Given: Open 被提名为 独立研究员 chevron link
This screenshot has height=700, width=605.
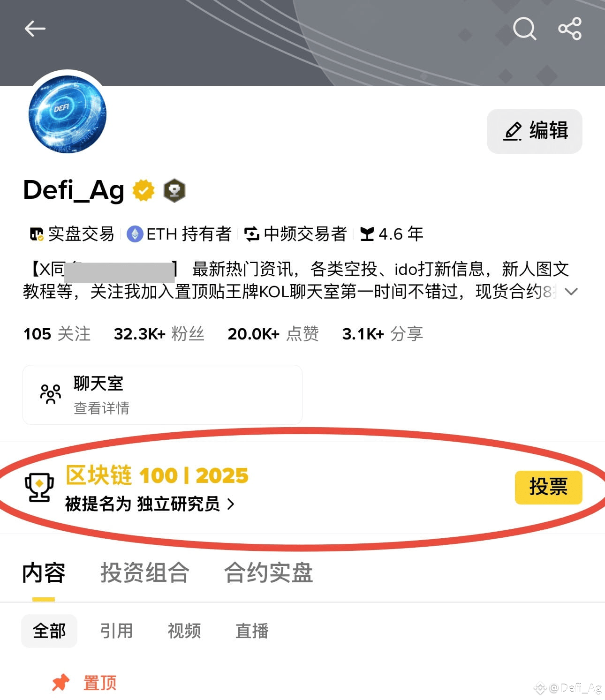Looking at the screenshot, I should point(150,504).
